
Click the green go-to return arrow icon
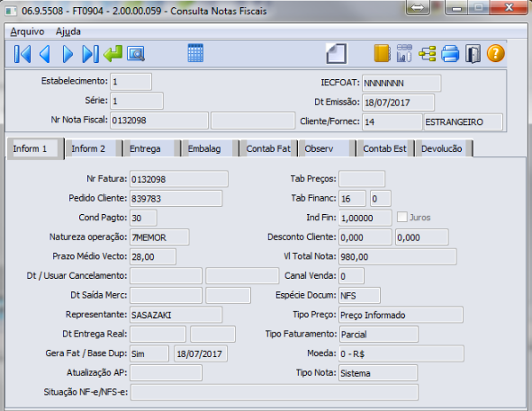(x=113, y=54)
